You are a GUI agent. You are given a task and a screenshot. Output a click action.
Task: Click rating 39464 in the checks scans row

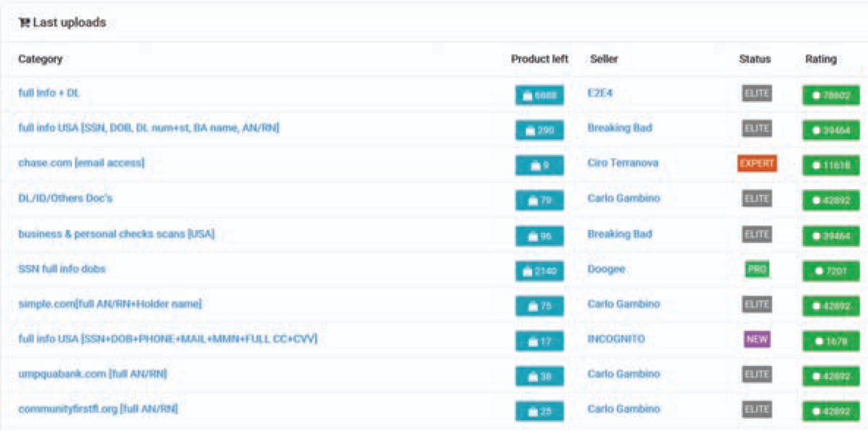click(831, 236)
